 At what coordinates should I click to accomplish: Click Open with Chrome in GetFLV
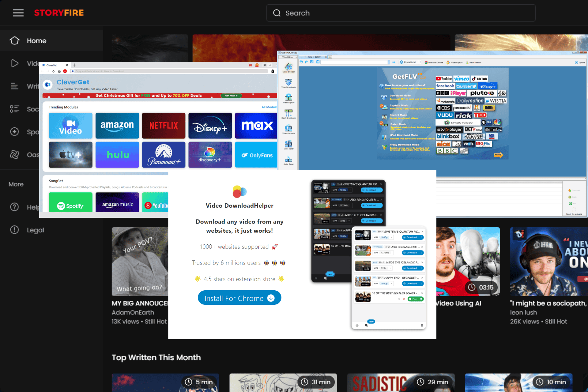click(x=434, y=62)
